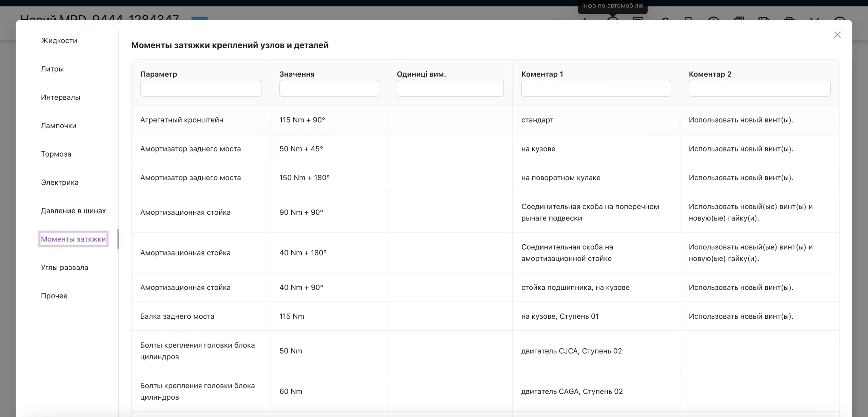Click comment 'на кузове, Ступень 01'
Screen dimensions: 868x417
[x=560, y=316]
